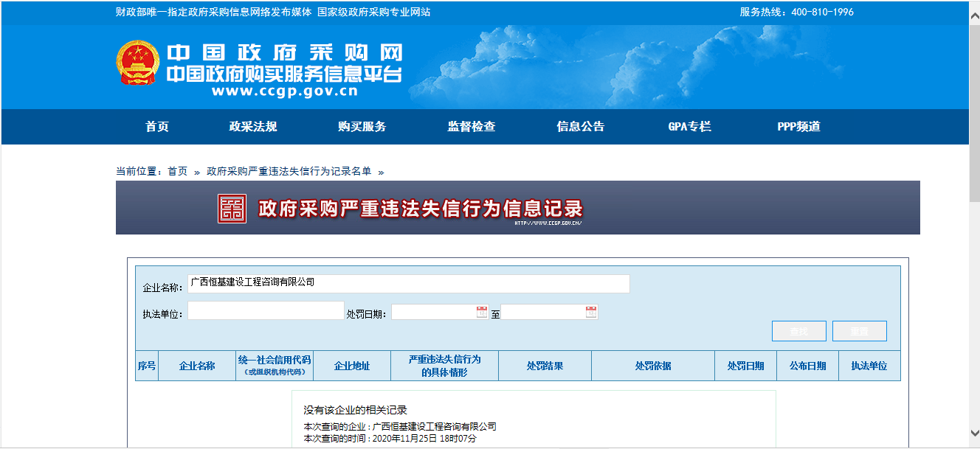This screenshot has width=980, height=449.
Task: Click the national emblem logo in header
Action: [x=137, y=63]
